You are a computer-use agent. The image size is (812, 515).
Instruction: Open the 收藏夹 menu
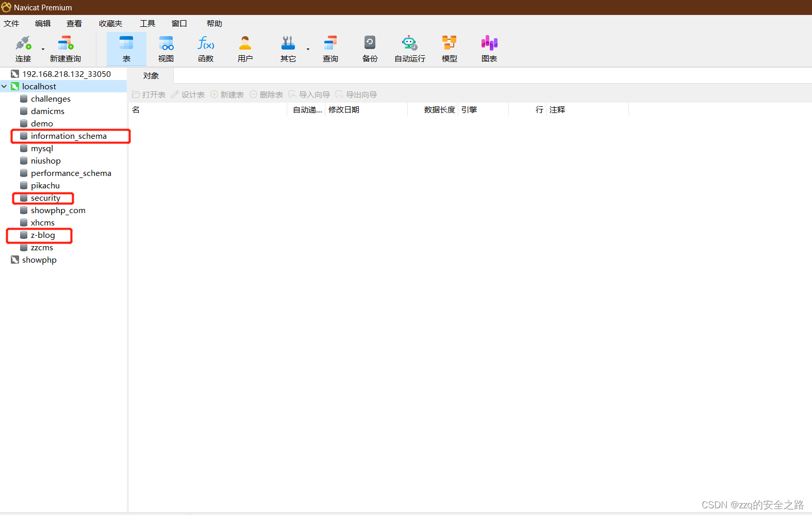(x=111, y=23)
